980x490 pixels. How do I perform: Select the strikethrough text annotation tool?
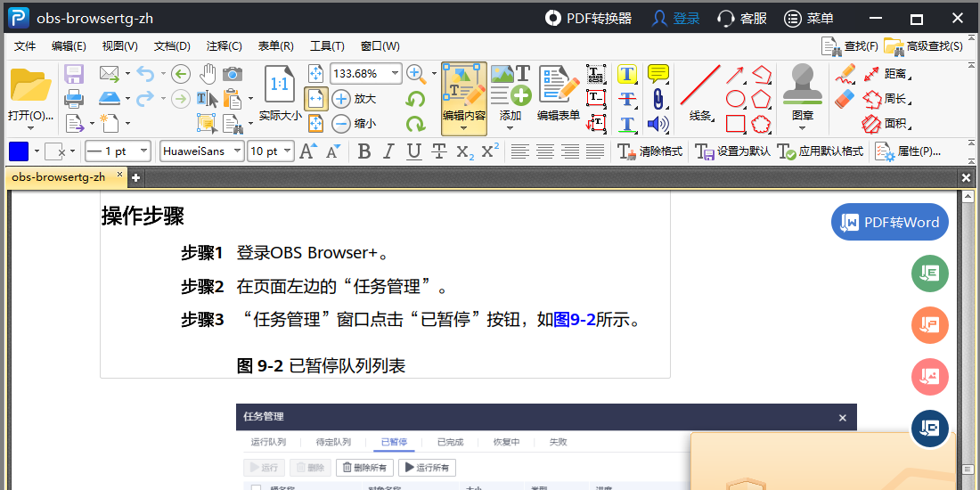click(627, 99)
